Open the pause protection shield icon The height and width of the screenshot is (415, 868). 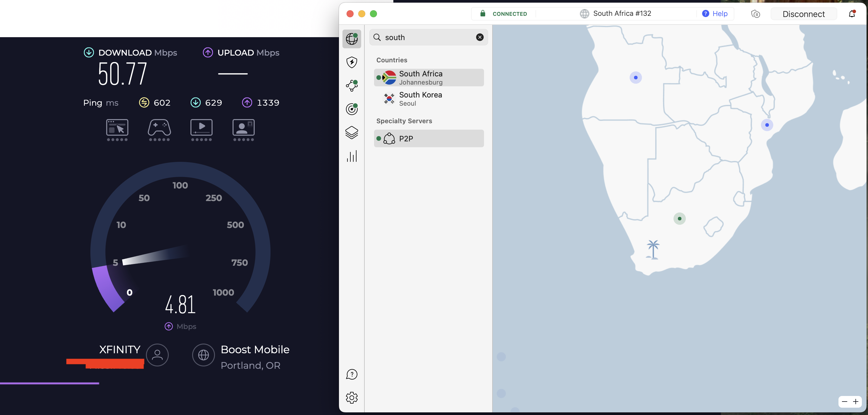click(x=756, y=14)
